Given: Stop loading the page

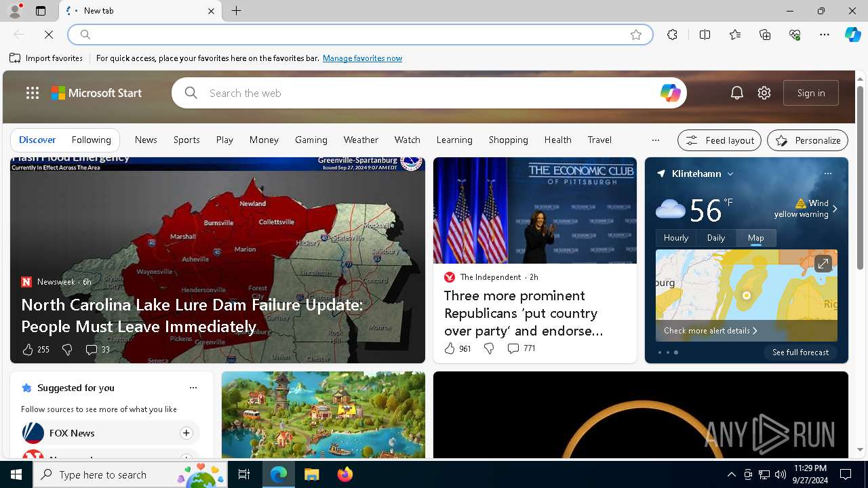Looking at the screenshot, I should point(49,35).
